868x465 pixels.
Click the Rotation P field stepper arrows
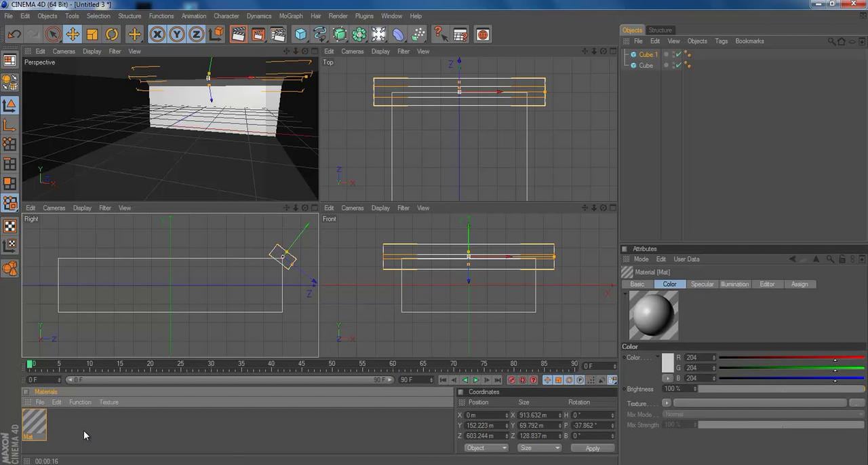coord(612,426)
